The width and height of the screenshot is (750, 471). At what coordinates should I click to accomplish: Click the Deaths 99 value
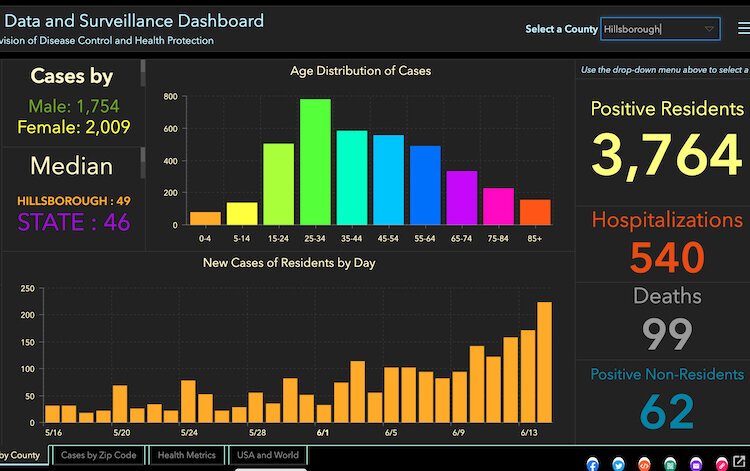tap(667, 334)
